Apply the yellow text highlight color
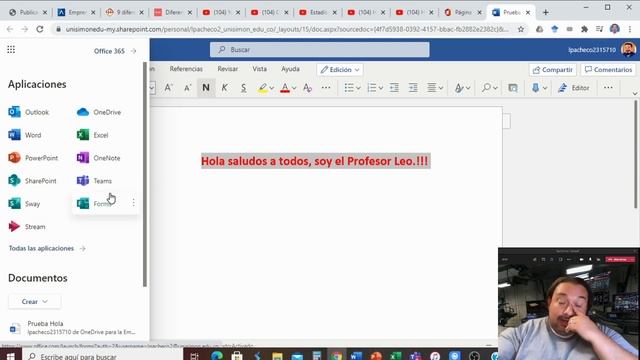 (263, 88)
